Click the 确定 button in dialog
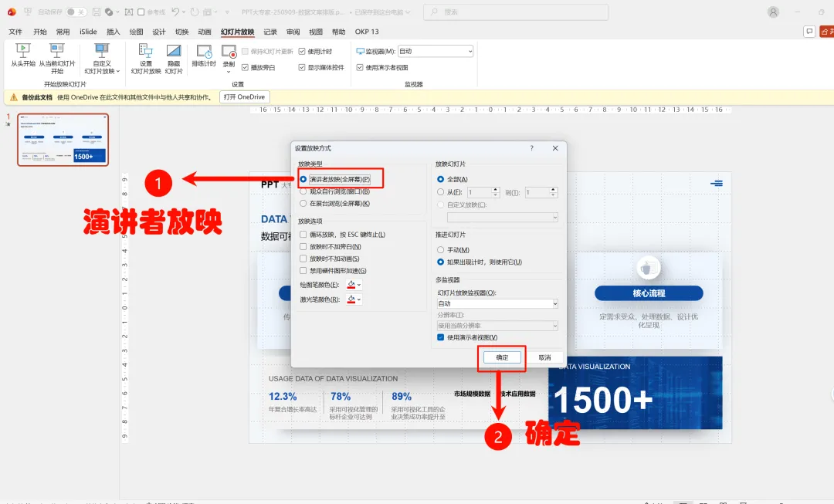The width and height of the screenshot is (834, 504). (502, 358)
